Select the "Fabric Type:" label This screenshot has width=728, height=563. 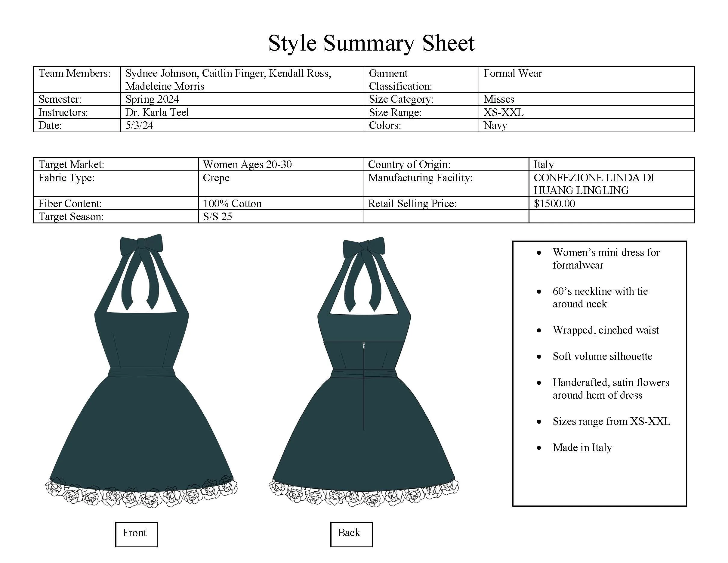(66, 178)
